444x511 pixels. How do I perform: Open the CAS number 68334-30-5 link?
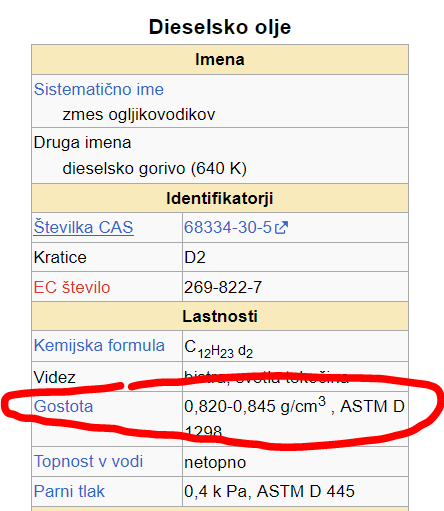[228, 227]
